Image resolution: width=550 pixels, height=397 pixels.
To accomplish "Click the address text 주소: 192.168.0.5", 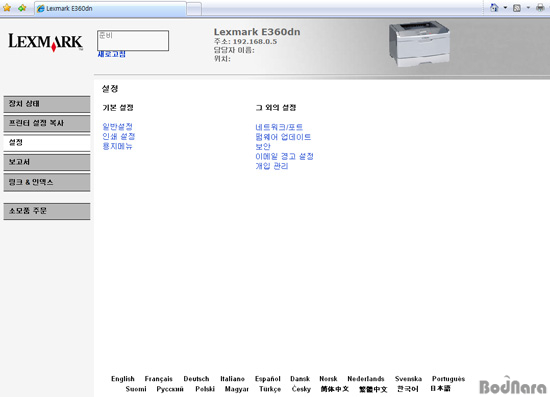I will [246, 42].
